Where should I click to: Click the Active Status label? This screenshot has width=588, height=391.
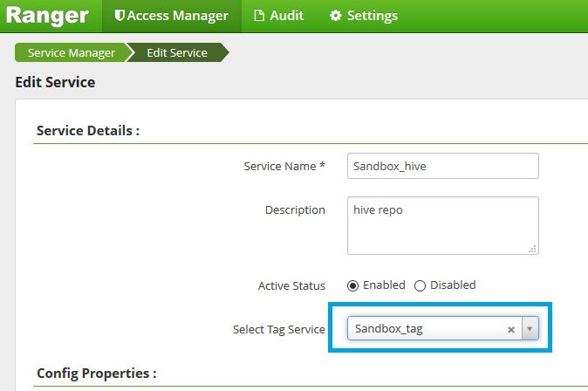[x=291, y=285]
